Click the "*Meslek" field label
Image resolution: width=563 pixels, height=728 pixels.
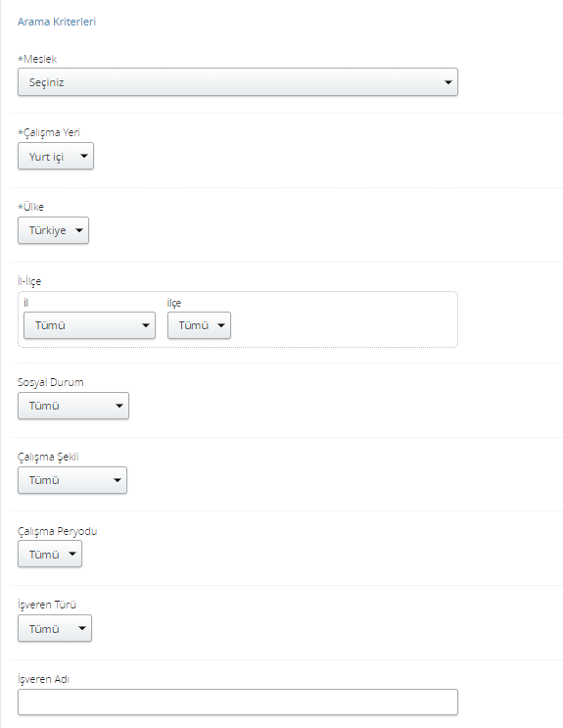37,59
